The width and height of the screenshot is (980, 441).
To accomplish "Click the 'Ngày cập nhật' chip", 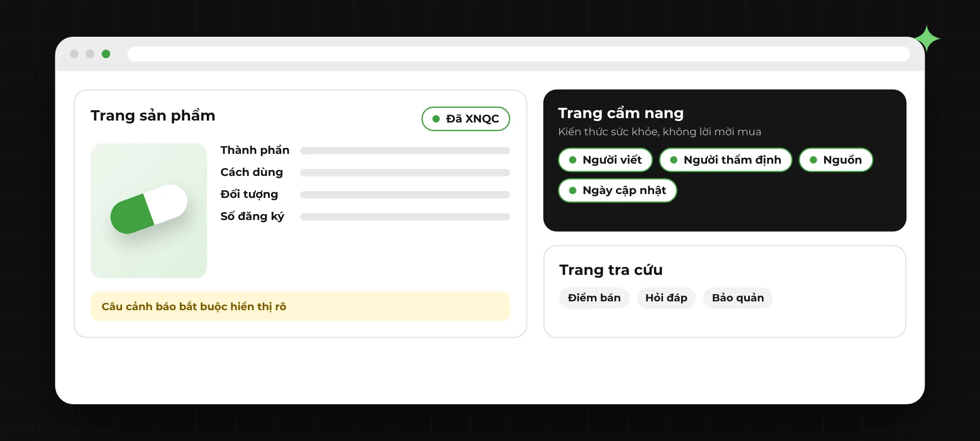I will 617,190.
